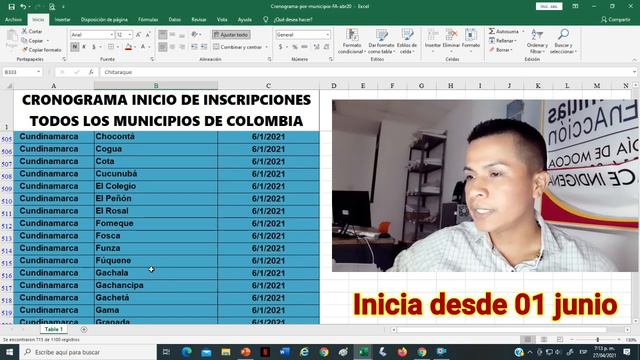The image size is (640, 360).
Task: Click the accounting dollar format button
Action: pos(281,47)
